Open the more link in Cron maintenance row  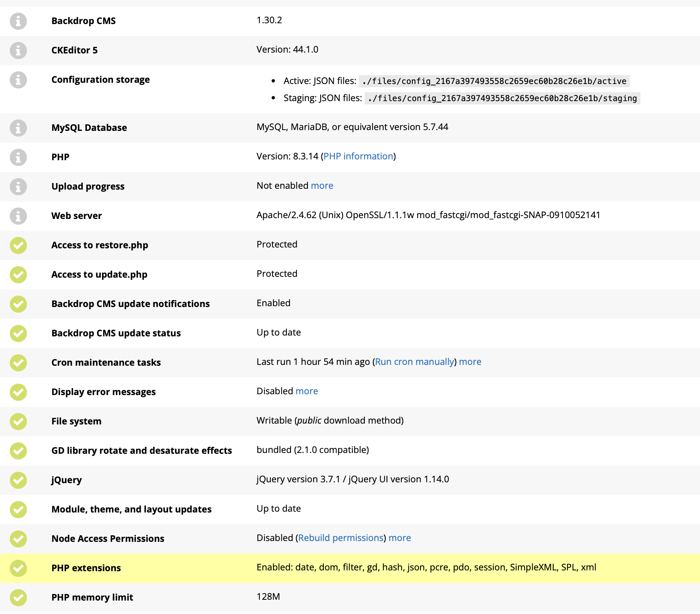coord(470,362)
